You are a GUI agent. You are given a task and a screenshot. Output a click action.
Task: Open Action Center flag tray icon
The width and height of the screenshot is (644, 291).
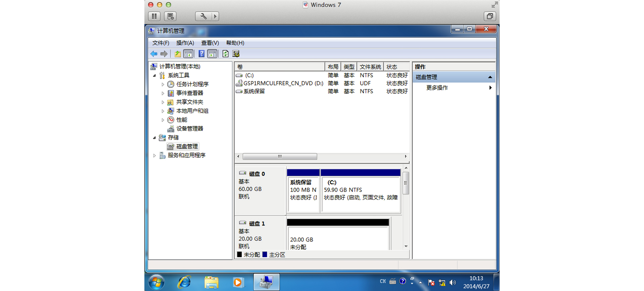[x=431, y=283]
